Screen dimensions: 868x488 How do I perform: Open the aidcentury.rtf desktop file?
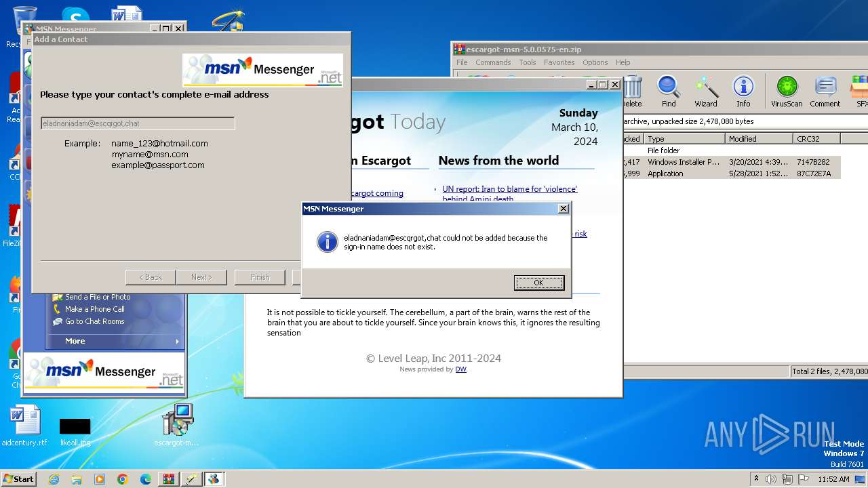[x=25, y=426]
